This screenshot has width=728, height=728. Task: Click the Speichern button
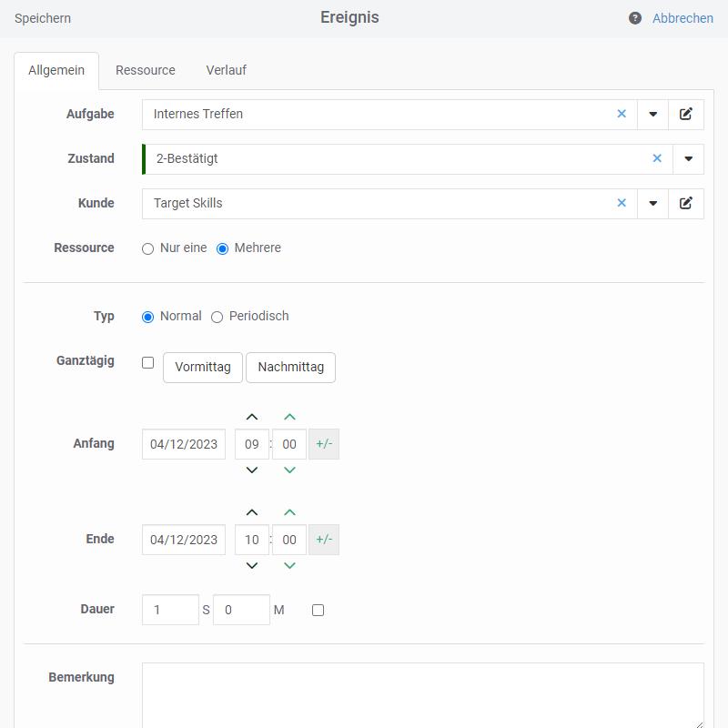pos(43,18)
